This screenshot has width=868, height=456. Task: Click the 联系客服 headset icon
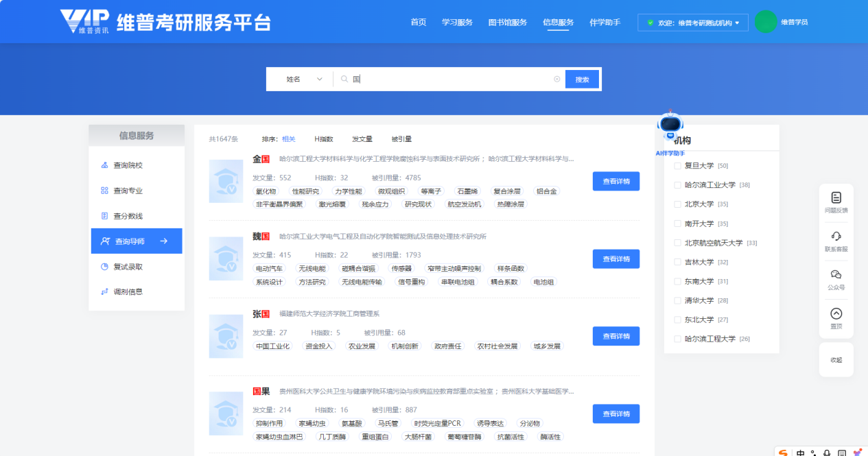tap(836, 237)
